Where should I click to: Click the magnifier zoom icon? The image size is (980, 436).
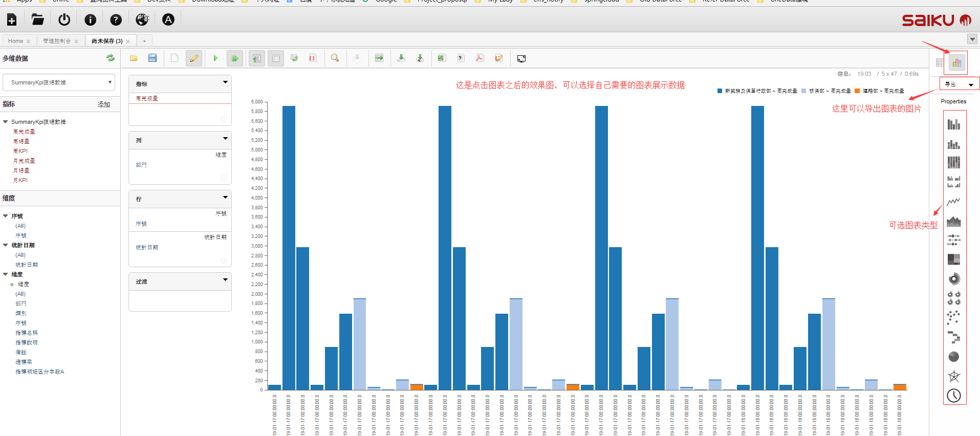coord(335,58)
